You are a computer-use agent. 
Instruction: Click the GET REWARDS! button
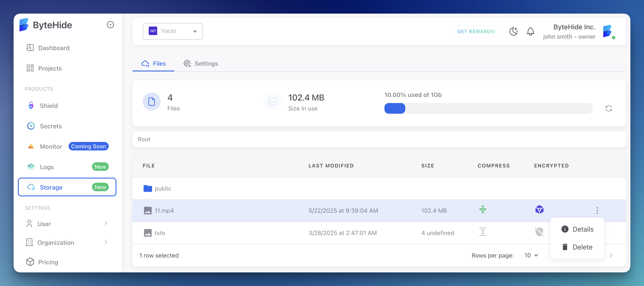475,31
